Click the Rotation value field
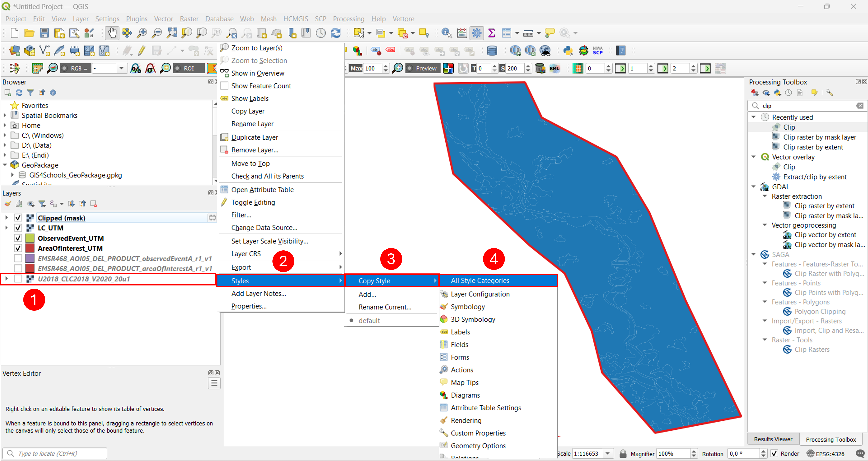 744,454
